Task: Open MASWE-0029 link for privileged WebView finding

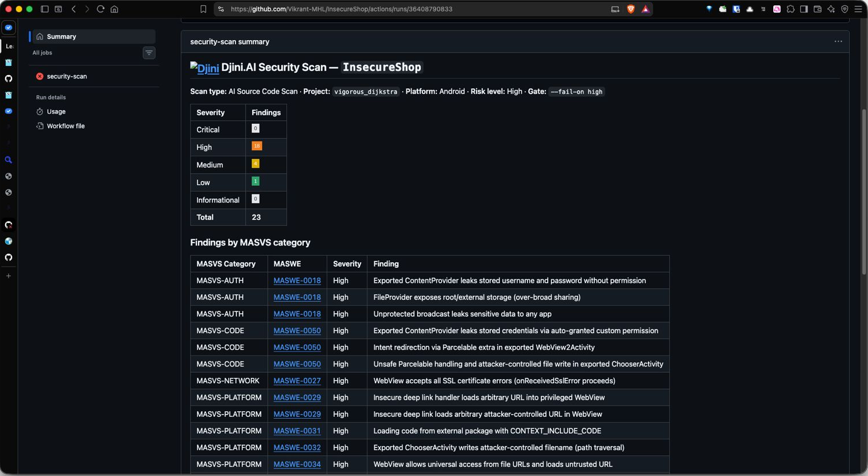Action: (x=297, y=397)
